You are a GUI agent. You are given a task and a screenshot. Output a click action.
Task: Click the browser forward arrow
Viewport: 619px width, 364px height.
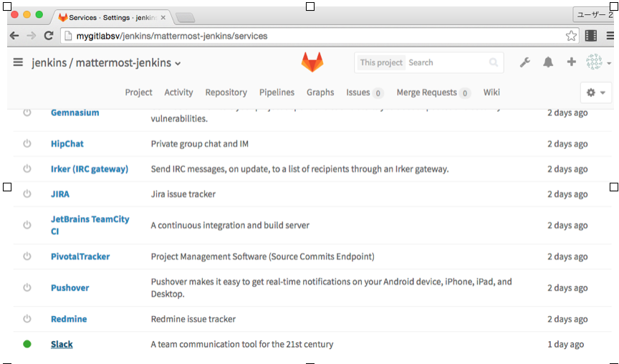(32, 36)
